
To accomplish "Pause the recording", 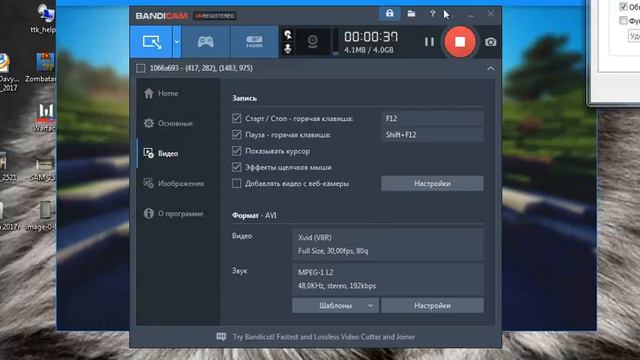I will [429, 42].
